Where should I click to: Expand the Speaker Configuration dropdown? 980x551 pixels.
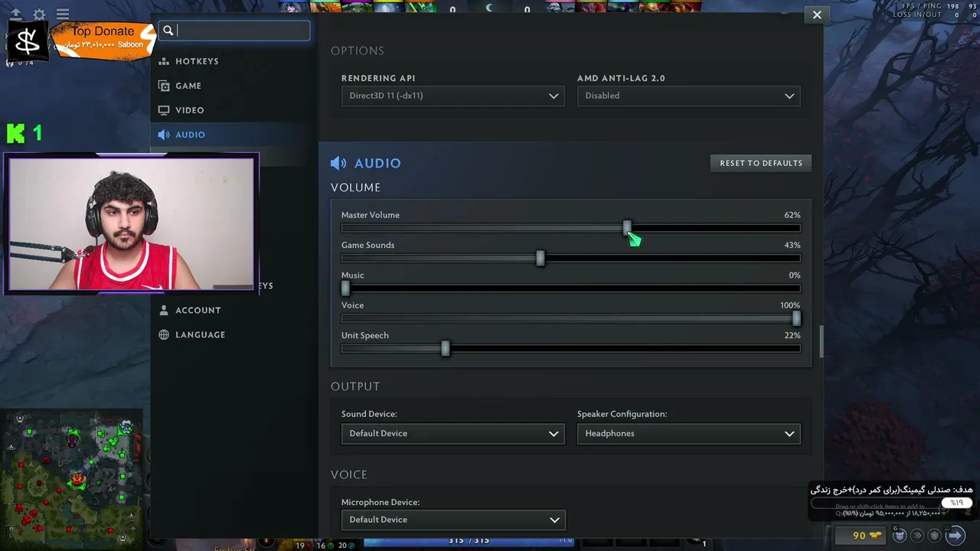click(689, 433)
